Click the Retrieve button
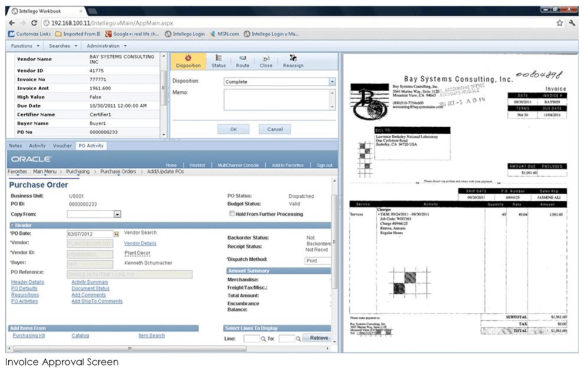Image resolution: width=588 pixels, height=372 pixels. click(318, 338)
